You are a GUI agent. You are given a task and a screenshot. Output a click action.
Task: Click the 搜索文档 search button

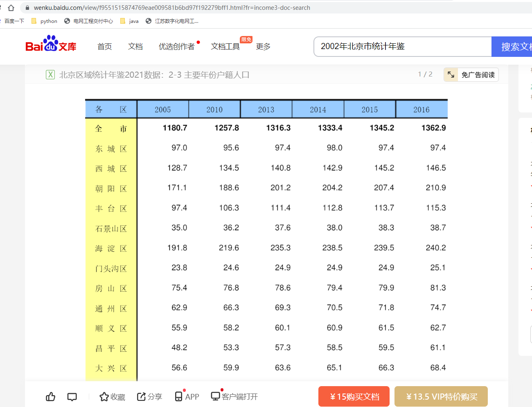point(512,47)
